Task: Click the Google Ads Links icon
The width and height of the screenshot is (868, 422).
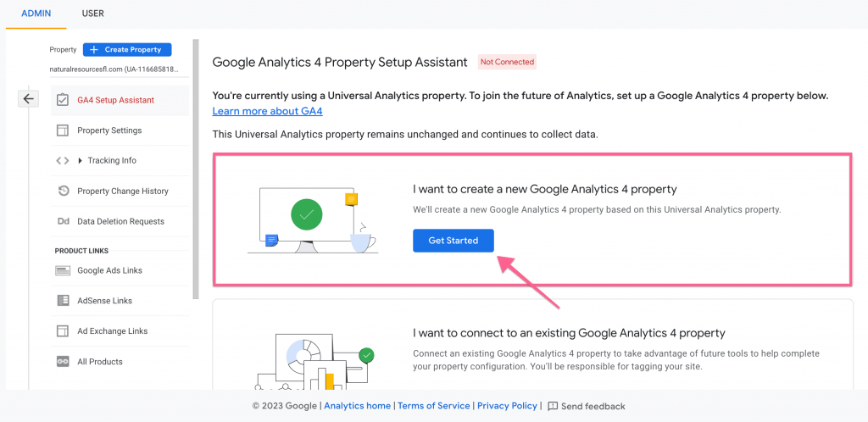Action: tap(63, 270)
